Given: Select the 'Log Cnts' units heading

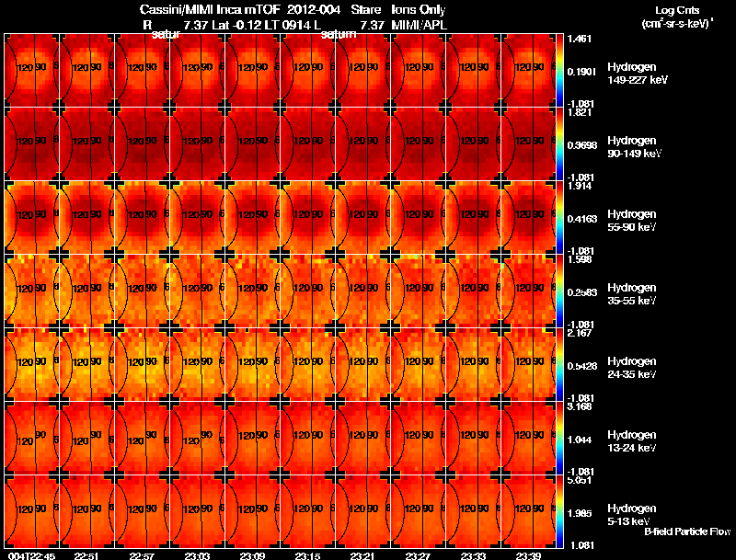Looking at the screenshot, I should pyautogui.click(x=677, y=11).
